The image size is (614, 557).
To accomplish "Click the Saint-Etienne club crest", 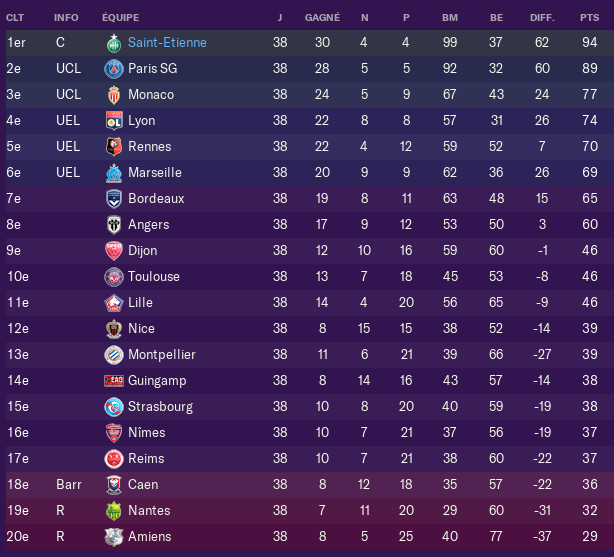I will (114, 43).
